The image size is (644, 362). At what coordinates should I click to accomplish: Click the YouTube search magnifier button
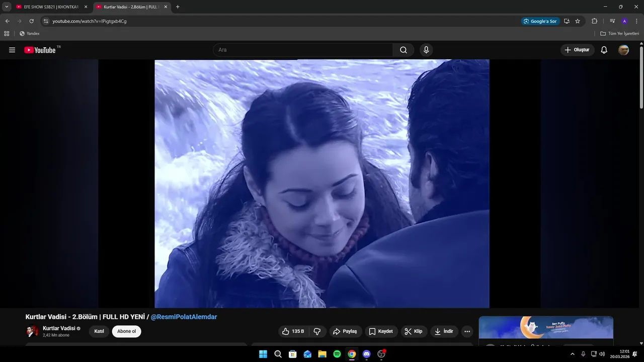click(404, 50)
